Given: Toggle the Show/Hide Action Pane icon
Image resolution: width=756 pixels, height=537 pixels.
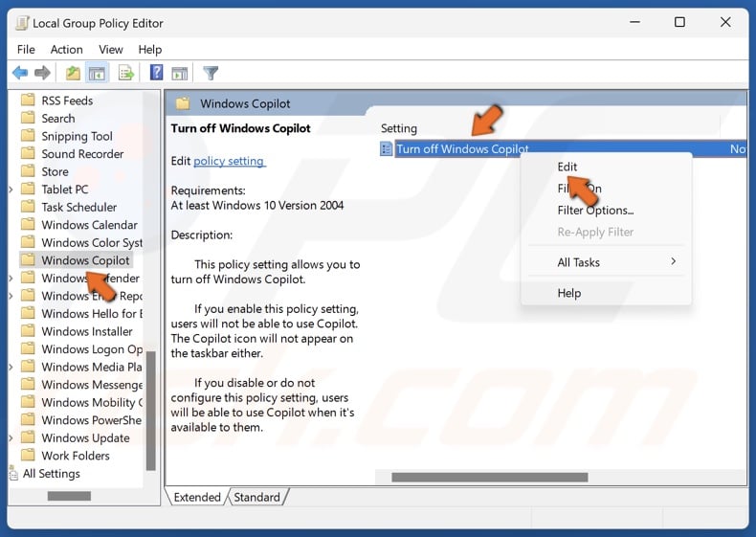Looking at the screenshot, I should click(x=180, y=74).
